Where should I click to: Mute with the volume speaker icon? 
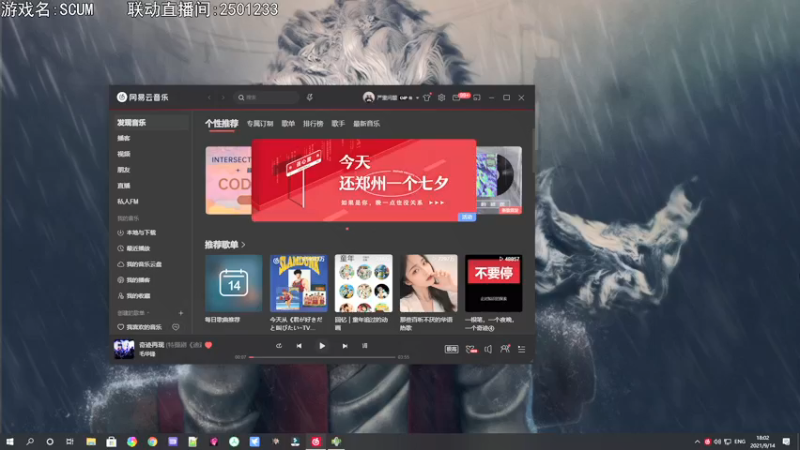click(488, 349)
